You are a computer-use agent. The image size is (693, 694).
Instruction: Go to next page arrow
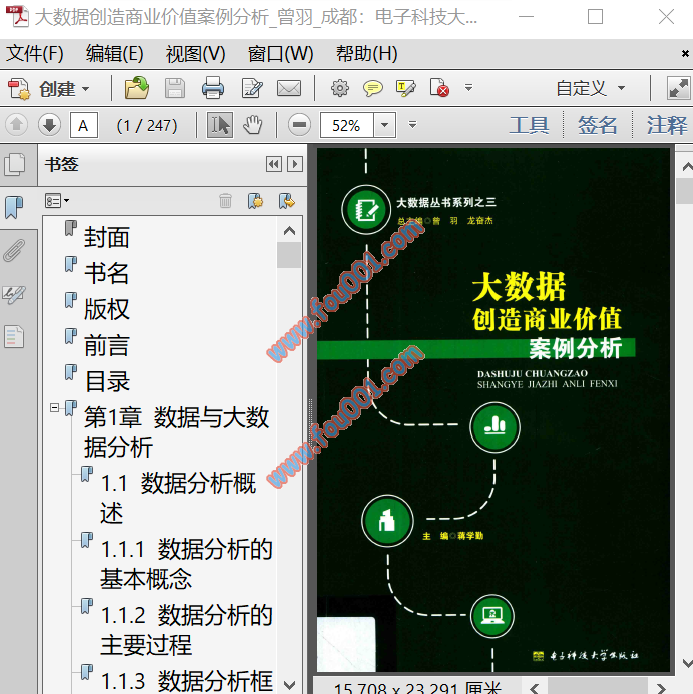click(49, 125)
